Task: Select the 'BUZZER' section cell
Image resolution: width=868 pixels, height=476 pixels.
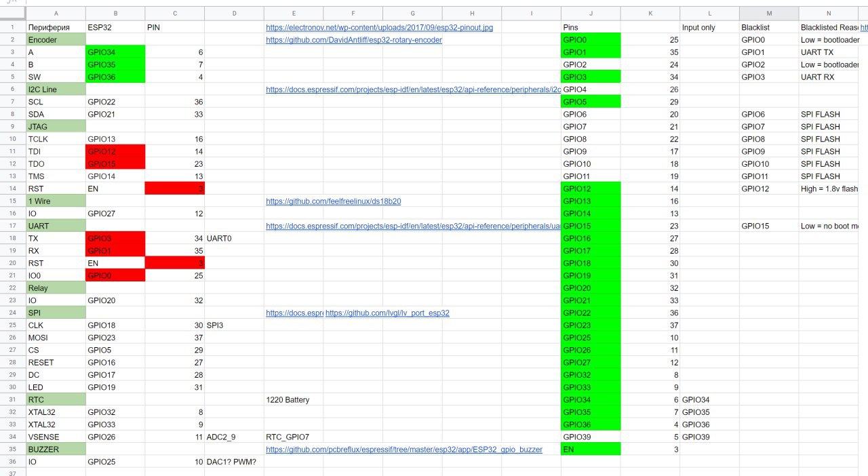Action: click(x=56, y=450)
